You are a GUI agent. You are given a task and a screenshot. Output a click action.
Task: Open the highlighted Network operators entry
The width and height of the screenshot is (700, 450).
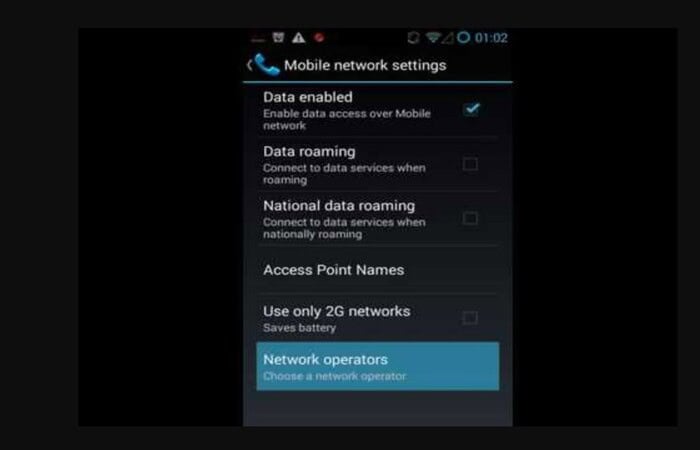(x=378, y=366)
